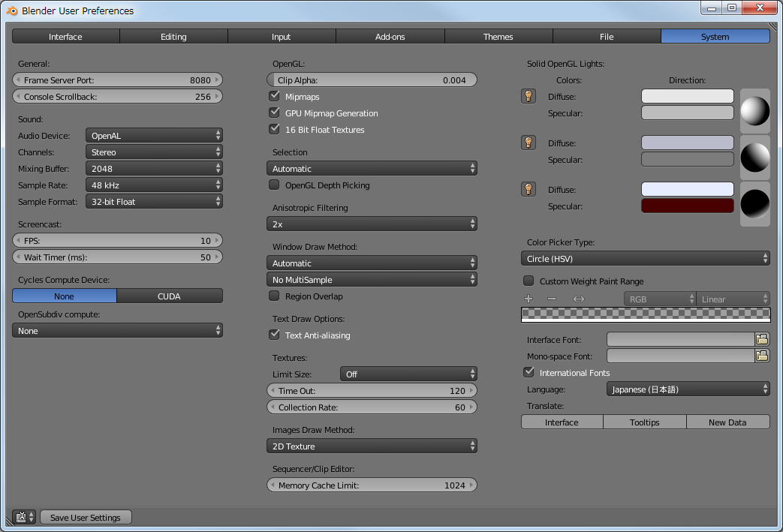The width and height of the screenshot is (783, 532).
Task: Click the Frame Server Port field
Action: (117, 80)
